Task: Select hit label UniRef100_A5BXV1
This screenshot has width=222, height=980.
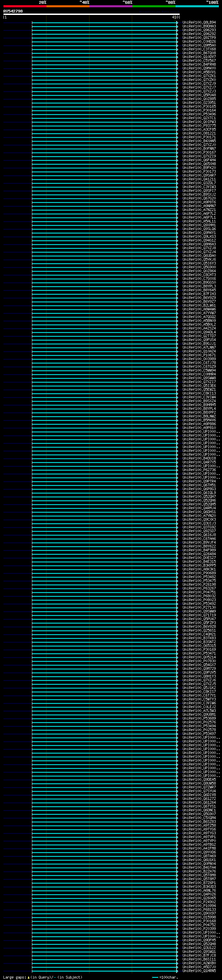Action: pyautogui.click(x=199, y=72)
